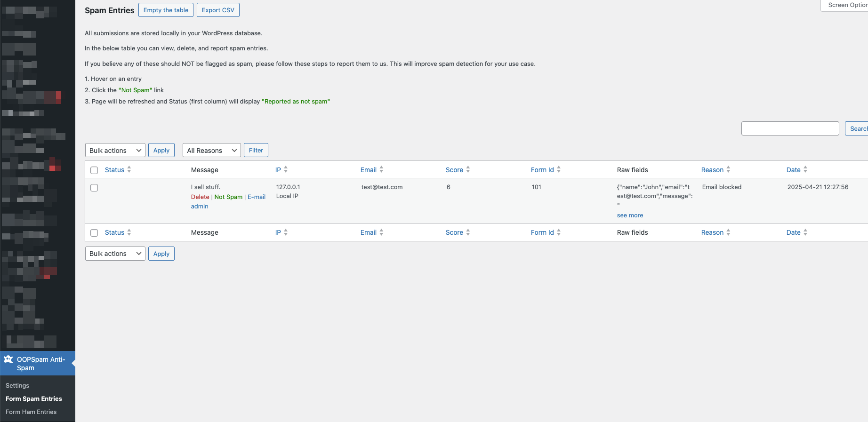Screen dimensions: 868x422
Task: Click the Empty the table button
Action: [166, 10]
